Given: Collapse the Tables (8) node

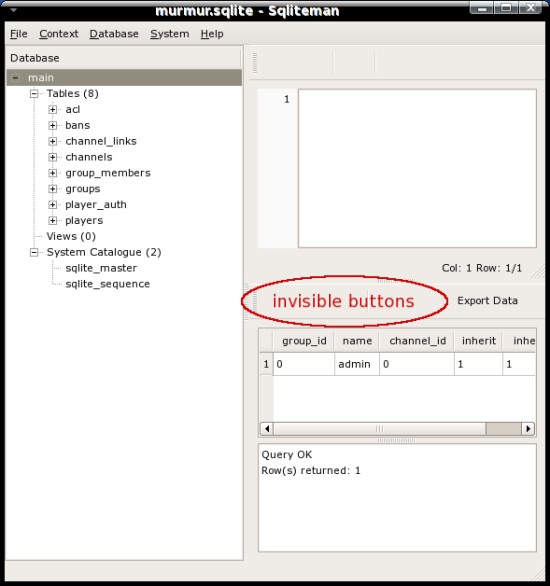Looking at the screenshot, I should point(34,93).
